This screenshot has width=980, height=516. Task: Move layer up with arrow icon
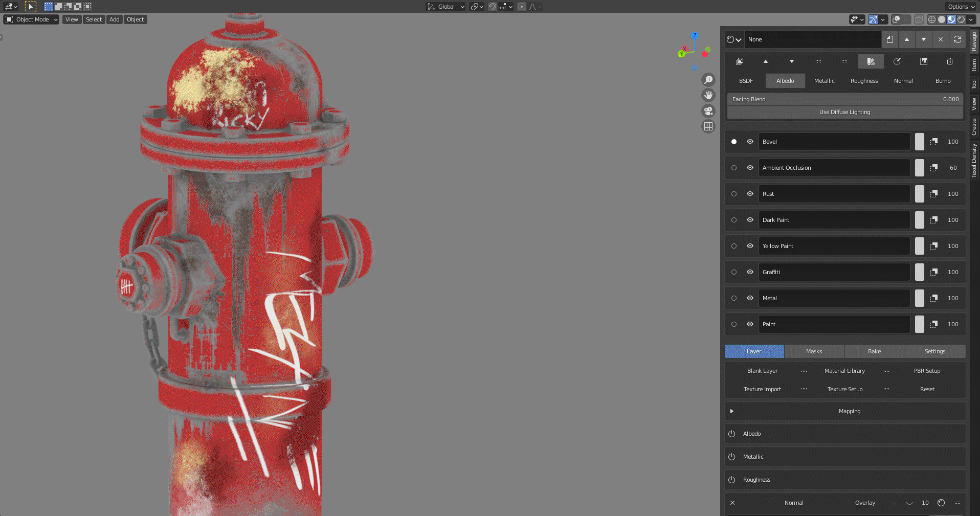pyautogui.click(x=766, y=61)
